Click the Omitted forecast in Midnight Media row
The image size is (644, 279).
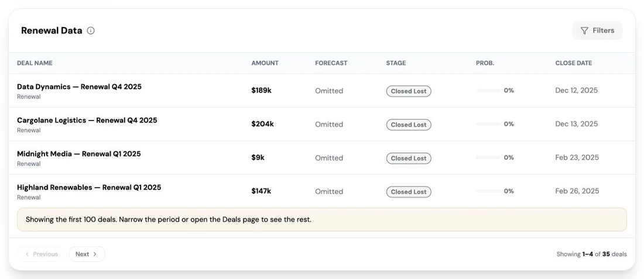329,159
